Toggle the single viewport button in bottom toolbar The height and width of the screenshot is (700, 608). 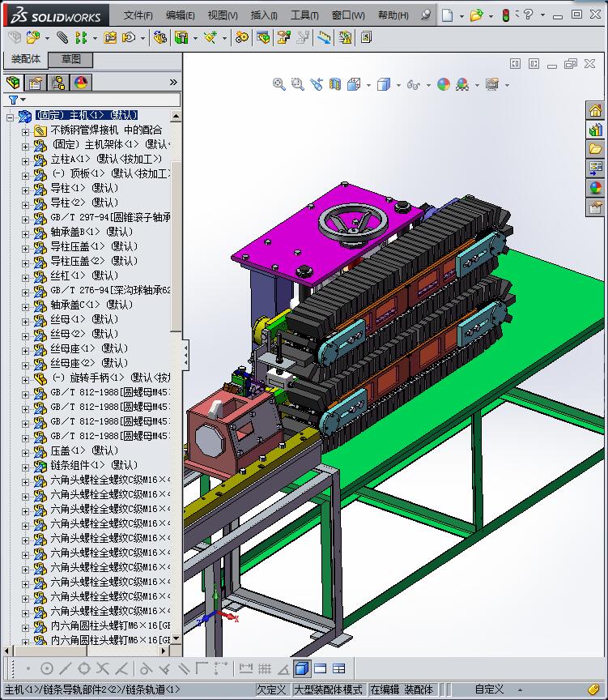(x=321, y=668)
